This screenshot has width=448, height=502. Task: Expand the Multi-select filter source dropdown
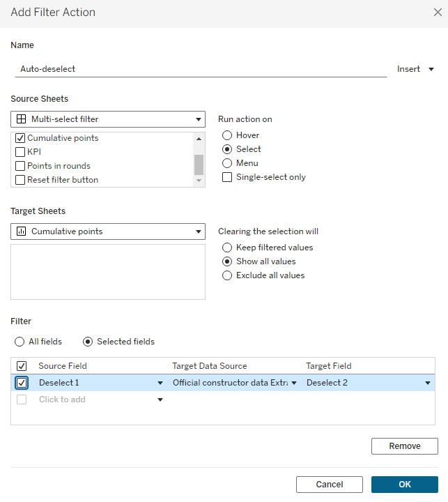click(x=199, y=119)
